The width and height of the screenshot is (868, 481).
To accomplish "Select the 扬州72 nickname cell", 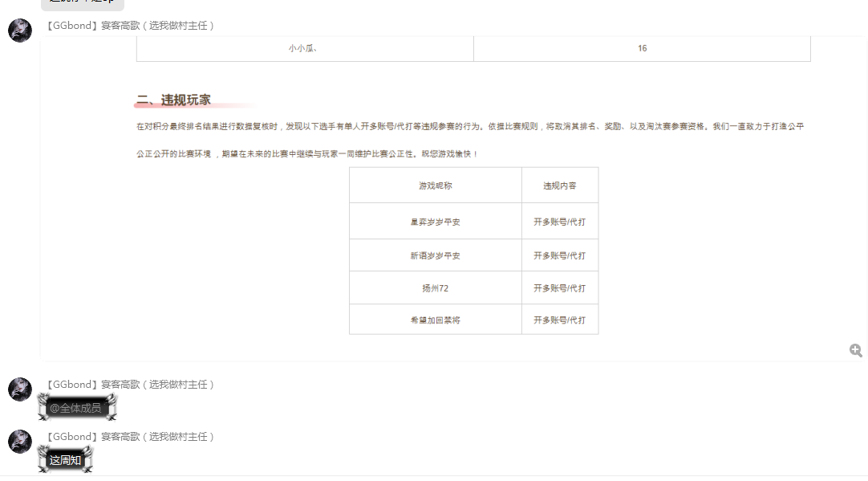I will coord(436,287).
